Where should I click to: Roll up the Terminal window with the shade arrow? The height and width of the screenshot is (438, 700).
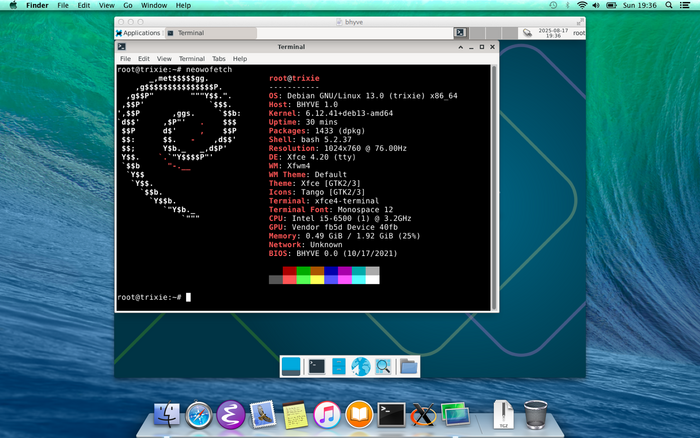pos(461,47)
